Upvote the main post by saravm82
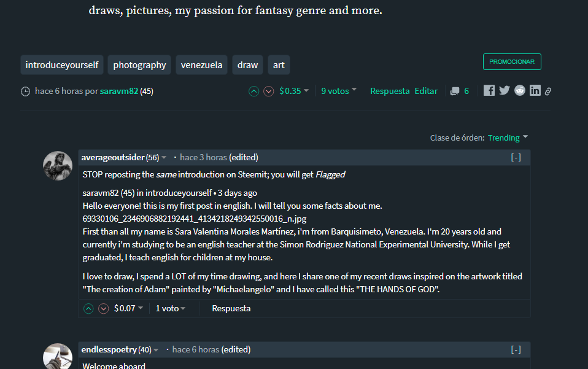 click(x=253, y=91)
